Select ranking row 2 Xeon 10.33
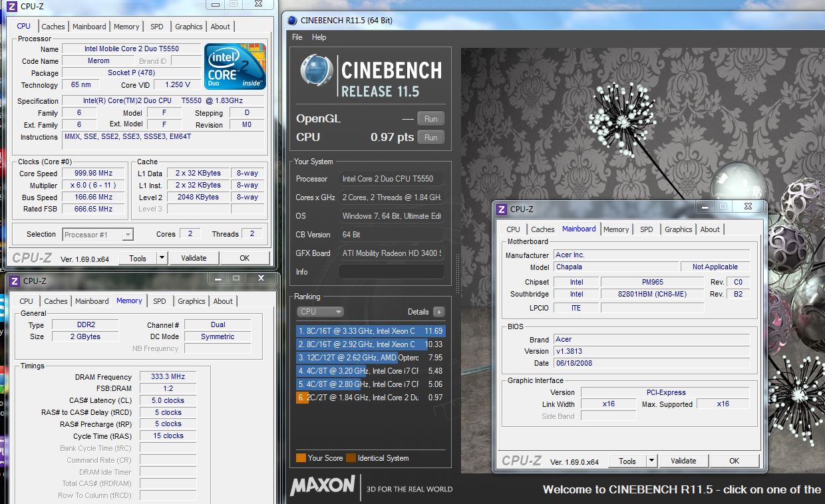Viewport: 825px width, 504px height. point(370,344)
